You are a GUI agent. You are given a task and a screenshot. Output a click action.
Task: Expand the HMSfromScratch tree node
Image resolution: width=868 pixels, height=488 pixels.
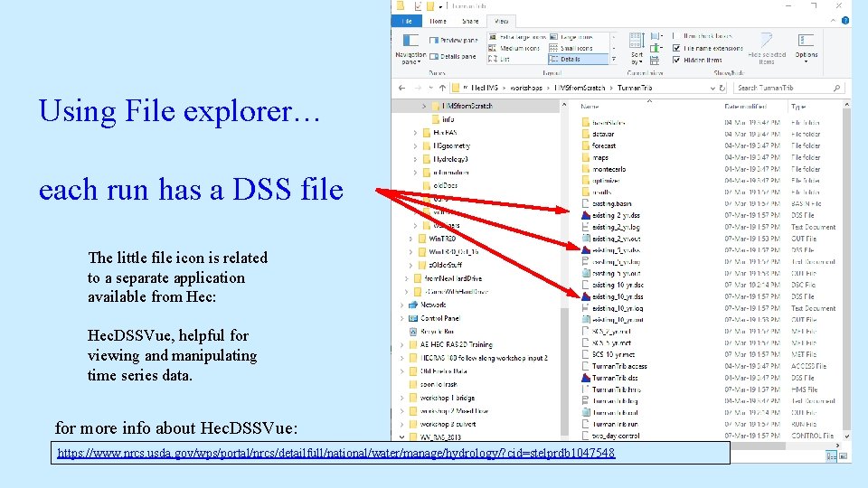[x=424, y=106]
